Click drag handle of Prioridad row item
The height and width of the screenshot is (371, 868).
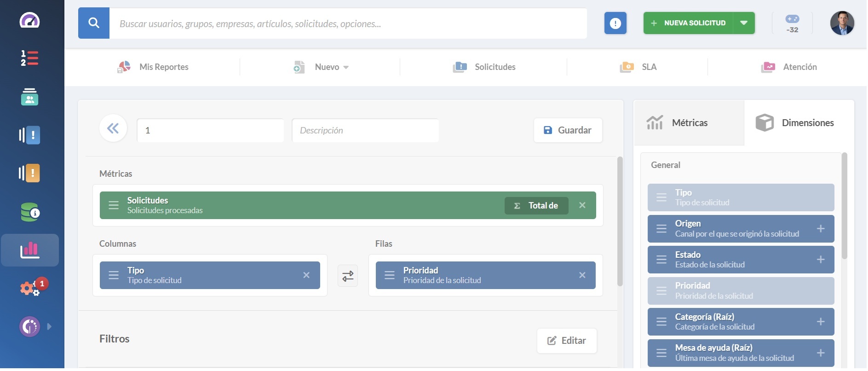pos(390,275)
